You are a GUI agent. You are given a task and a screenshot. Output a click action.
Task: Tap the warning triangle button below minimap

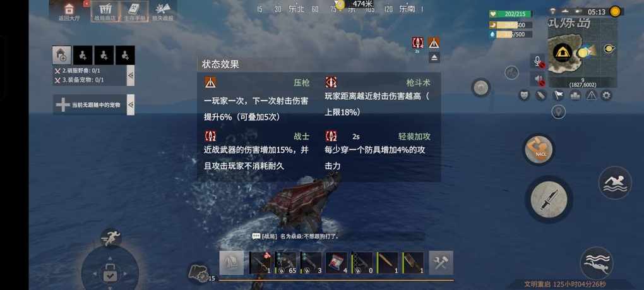coord(591,95)
